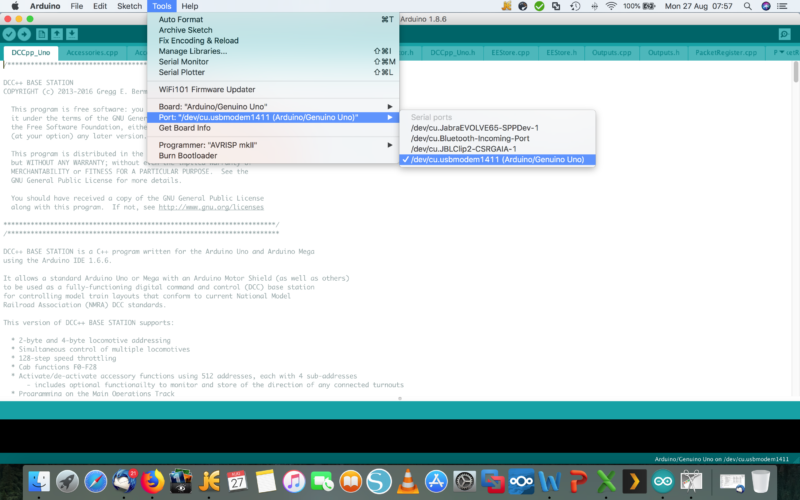This screenshot has width=800, height=500.
Task: Open Manage Libraries... from Tools menu
Action: click(273, 51)
